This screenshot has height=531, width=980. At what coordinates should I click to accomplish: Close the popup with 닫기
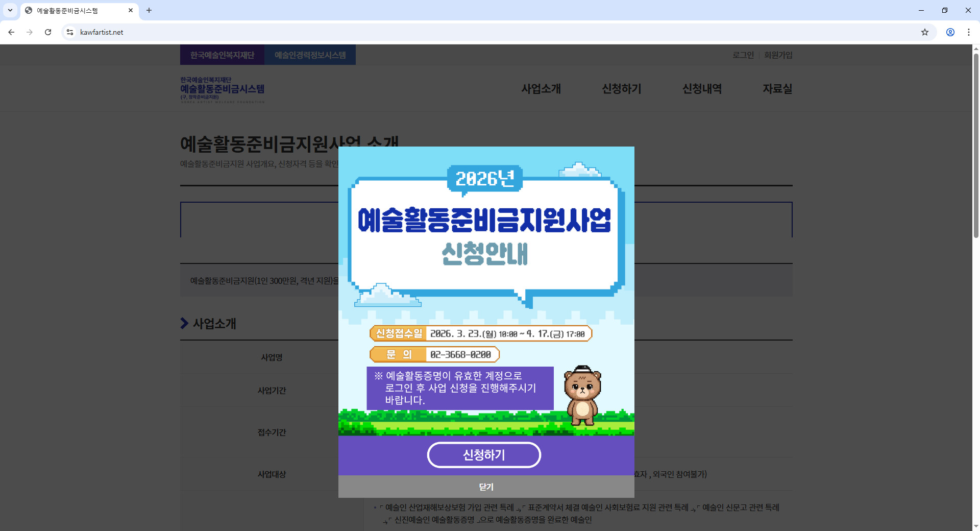(x=486, y=487)
